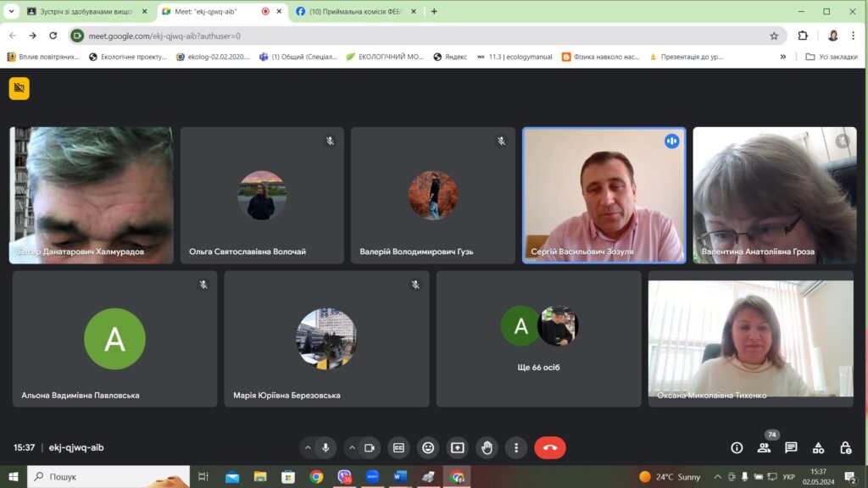Toggle the camera on or off
The height and width of the screenshot is (488, 868).
coord(370,447)
